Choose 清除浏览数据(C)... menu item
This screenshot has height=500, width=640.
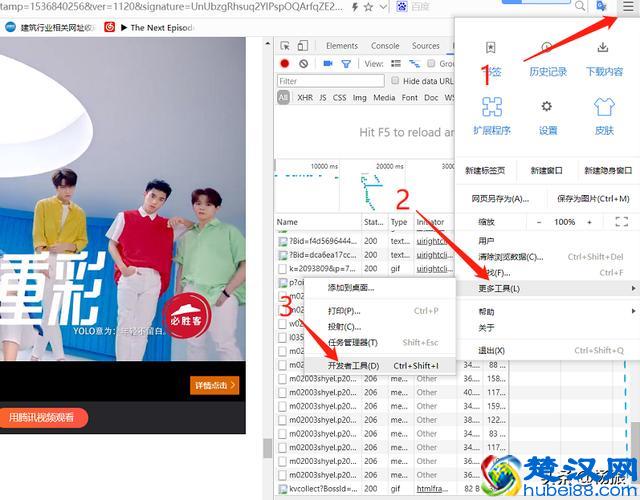pos(547,257)
